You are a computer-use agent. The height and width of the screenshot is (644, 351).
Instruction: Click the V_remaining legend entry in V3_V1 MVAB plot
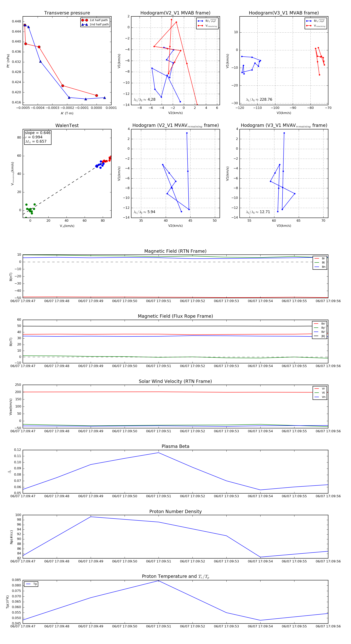tap(316, 26)
